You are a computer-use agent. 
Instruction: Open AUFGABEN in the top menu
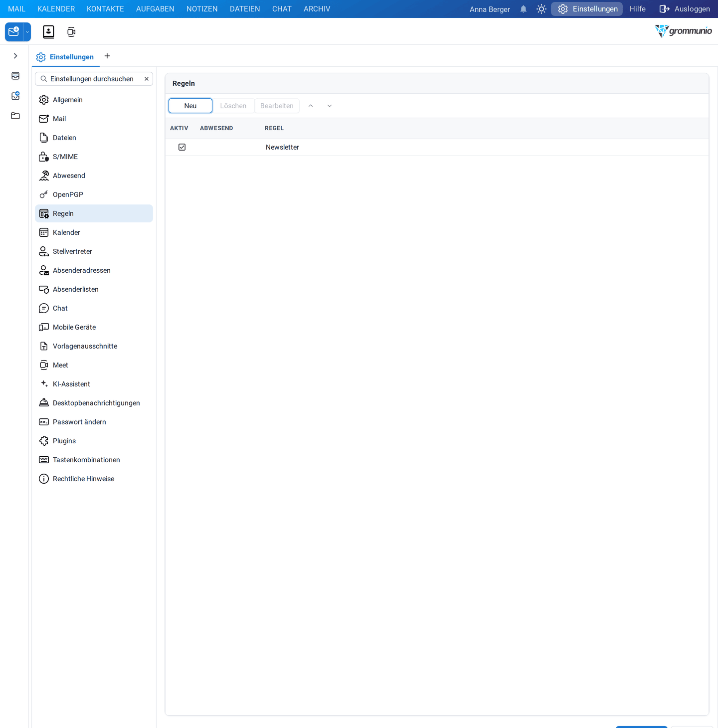tap(155, 9)
